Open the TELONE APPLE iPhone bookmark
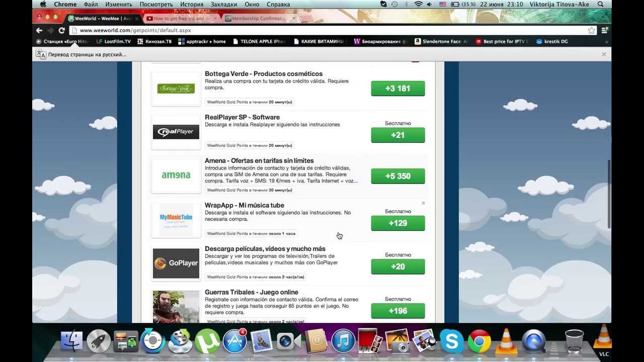This screenshot has height=362, width=644. coord(259,42)
